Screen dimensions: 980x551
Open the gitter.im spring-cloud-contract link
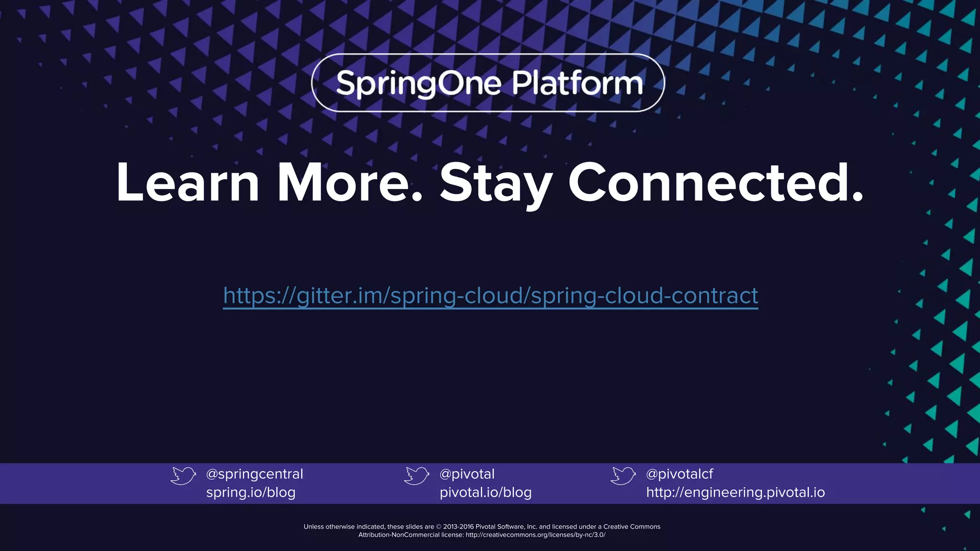490,296
